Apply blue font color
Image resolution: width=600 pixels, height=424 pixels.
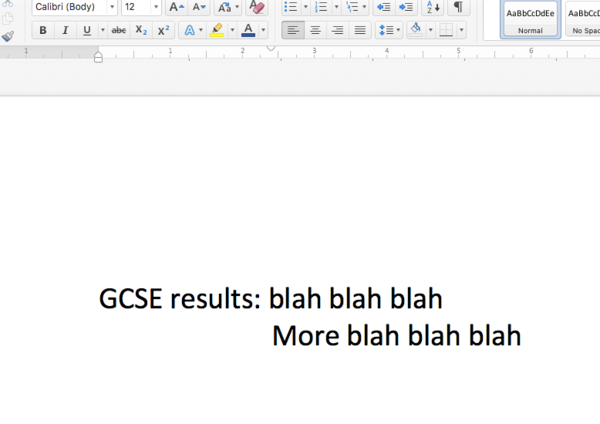point(248,30)
